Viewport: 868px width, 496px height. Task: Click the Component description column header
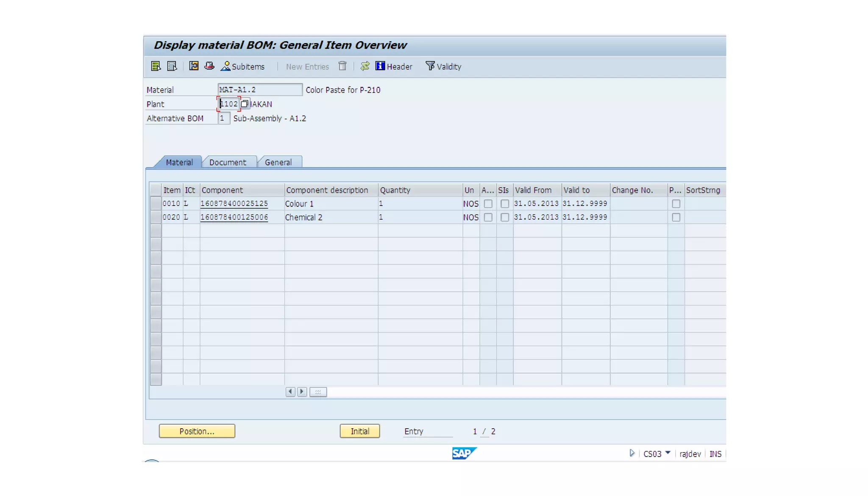331,190
